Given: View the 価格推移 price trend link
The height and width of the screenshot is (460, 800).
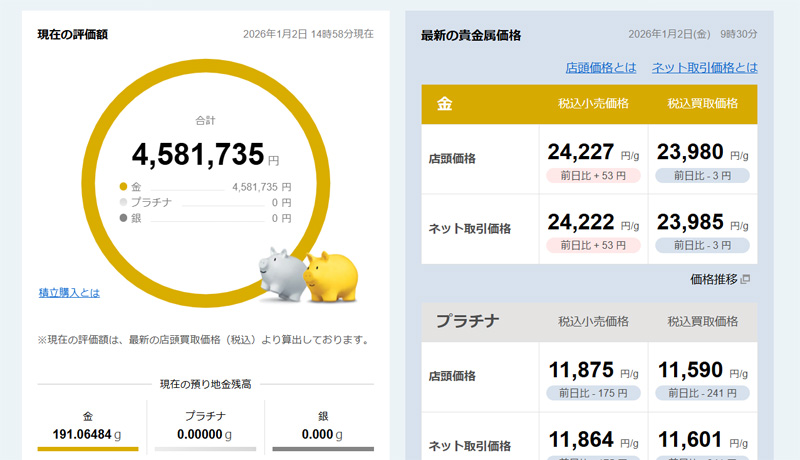Looking at the screenshot, I should tap(713, 279).
